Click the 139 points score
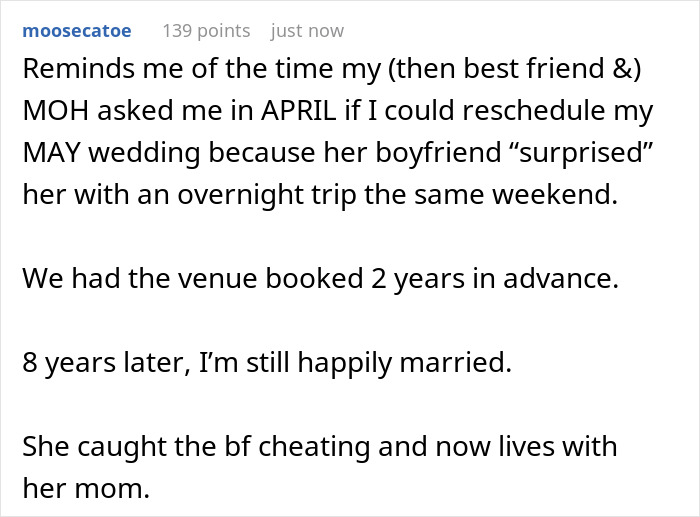This screenshot has width=700, height=517. coord(207,31)
